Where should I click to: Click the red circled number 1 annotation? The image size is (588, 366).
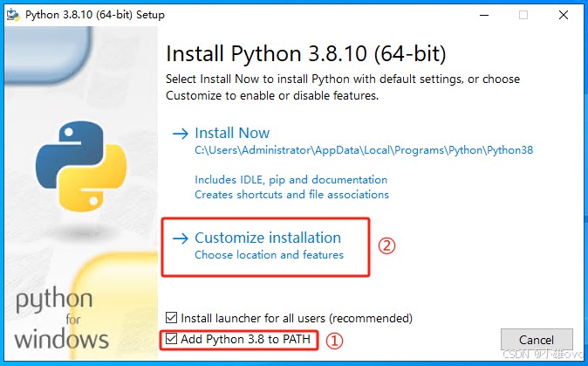point(332,342)
